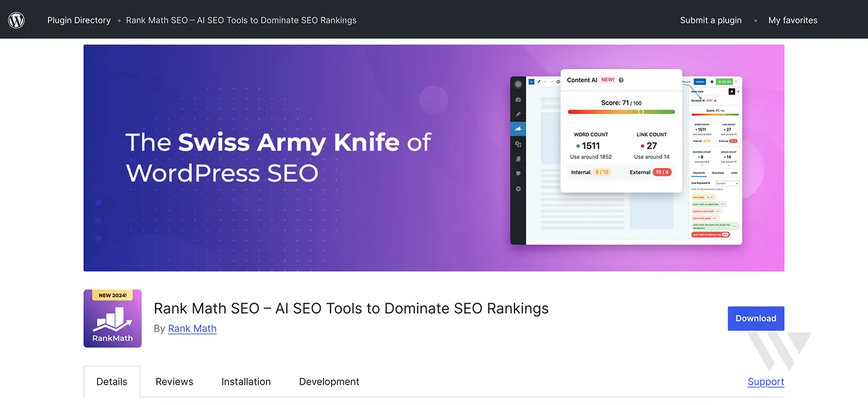Viewport: 868px width, 405px height.
Task: Click the plugin title heading
Action: click(351, 308)
